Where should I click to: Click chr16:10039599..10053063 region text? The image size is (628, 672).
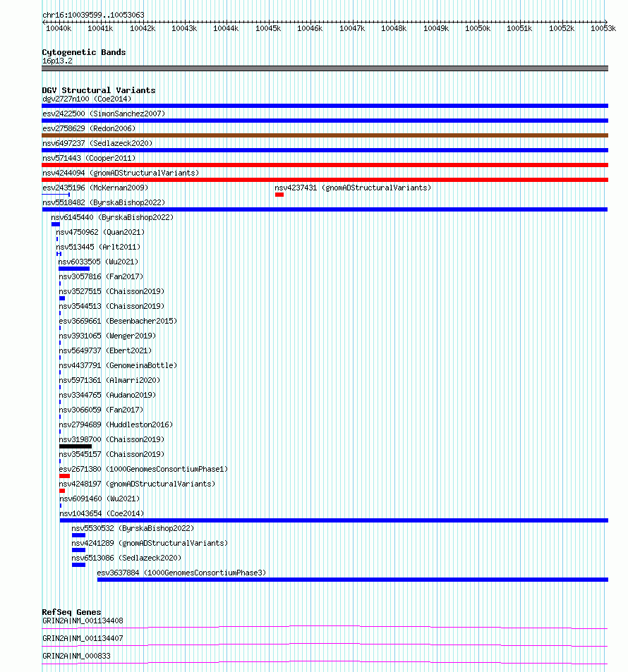point(93,15)
